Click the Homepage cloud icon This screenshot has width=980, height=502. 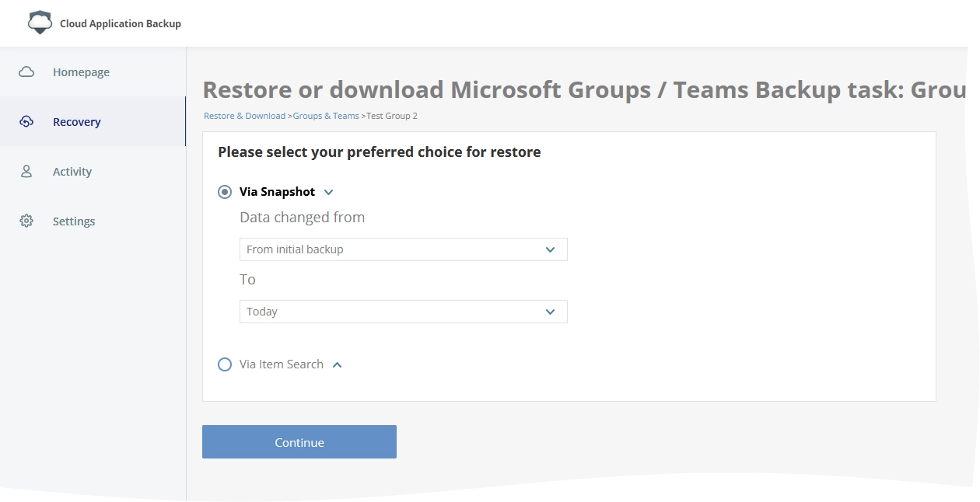point(26,72)
